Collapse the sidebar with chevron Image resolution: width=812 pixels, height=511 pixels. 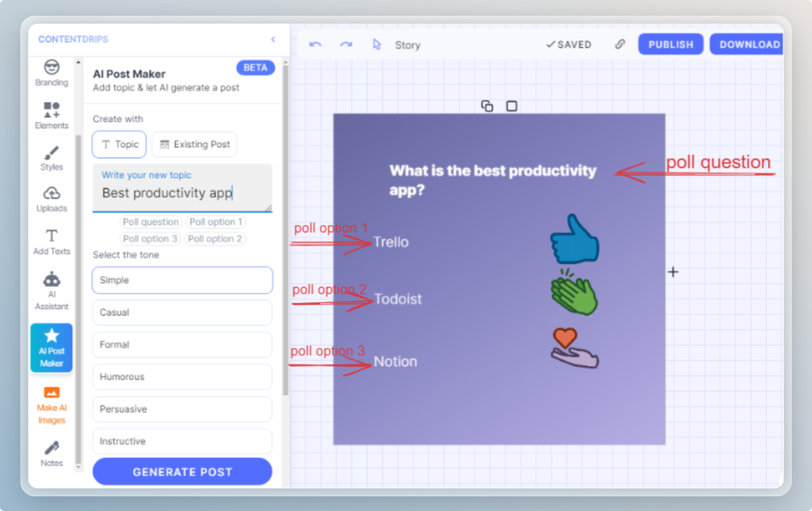click(x=273, y=40)
